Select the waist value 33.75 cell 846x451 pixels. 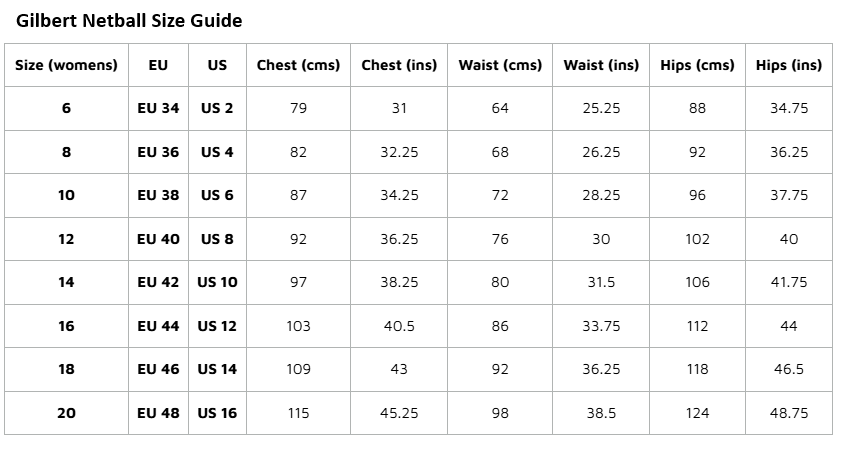click(601, 326)
